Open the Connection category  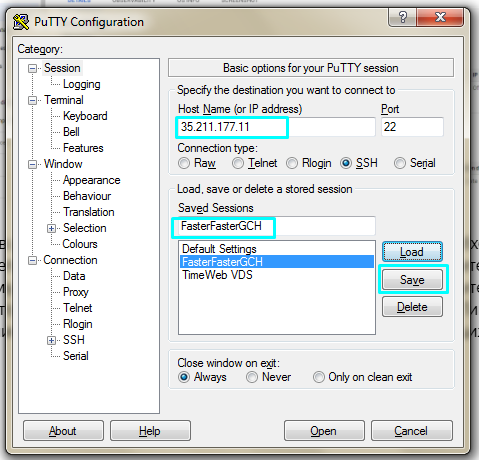[x=70, y=260]
